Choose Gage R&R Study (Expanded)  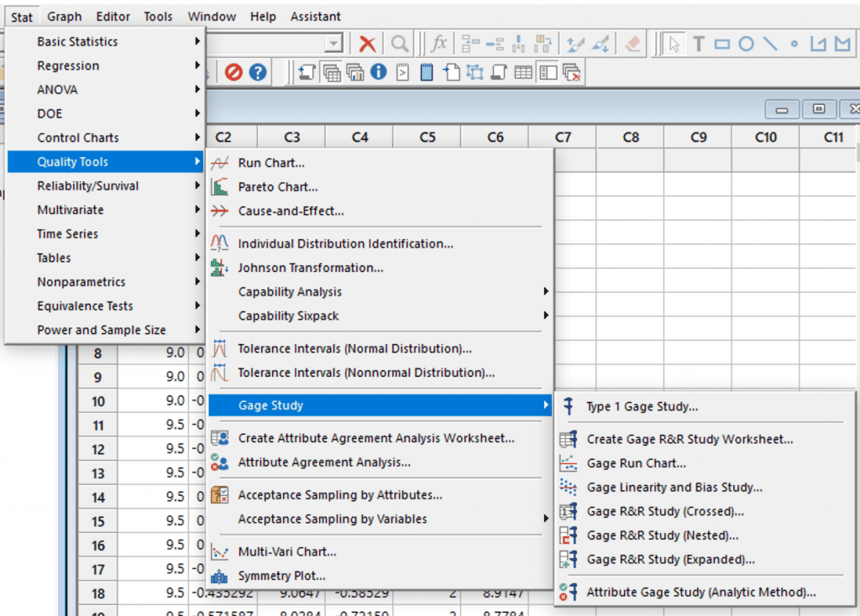click(x=705, y=560)
